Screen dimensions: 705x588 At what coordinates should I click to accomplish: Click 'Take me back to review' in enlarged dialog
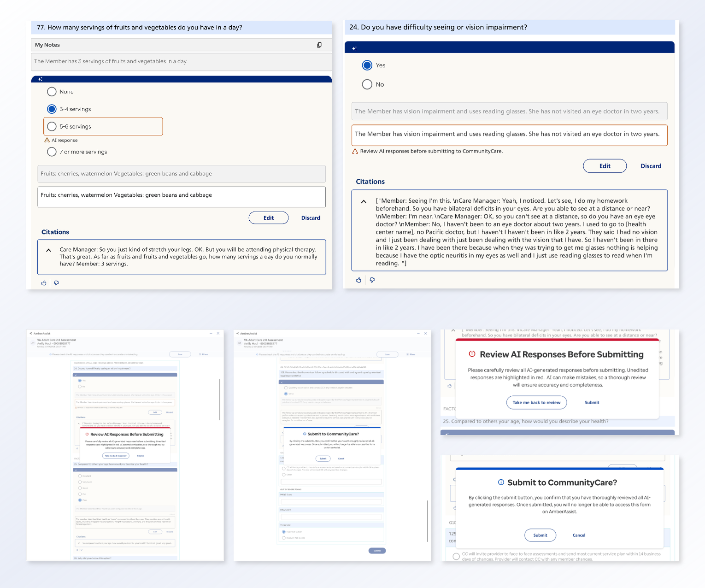click(537, 402)
